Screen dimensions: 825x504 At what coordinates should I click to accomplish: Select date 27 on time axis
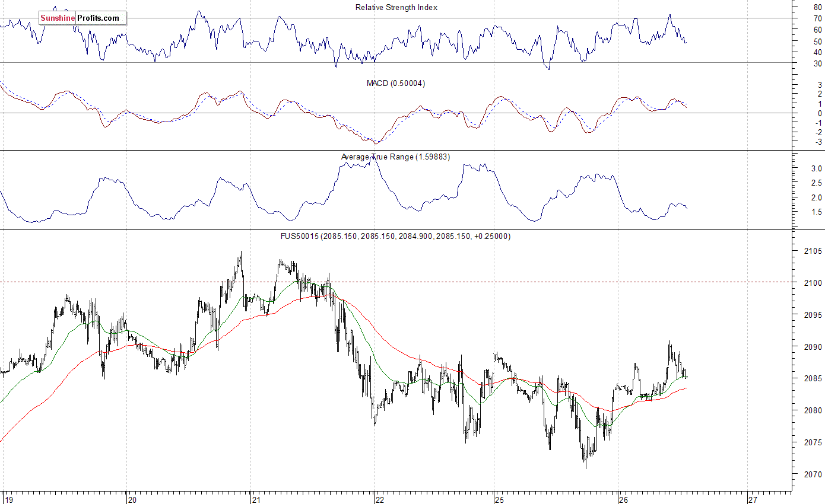point(754,499)
